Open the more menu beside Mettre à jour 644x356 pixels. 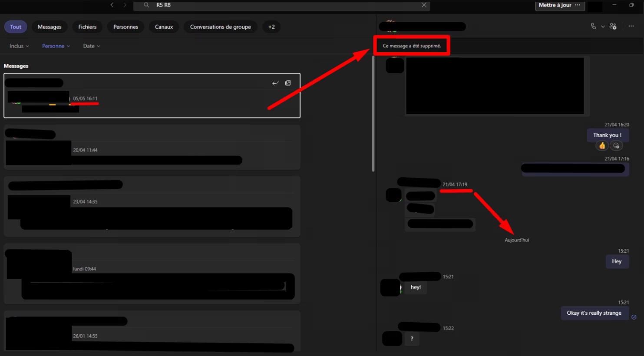point(578,5)
